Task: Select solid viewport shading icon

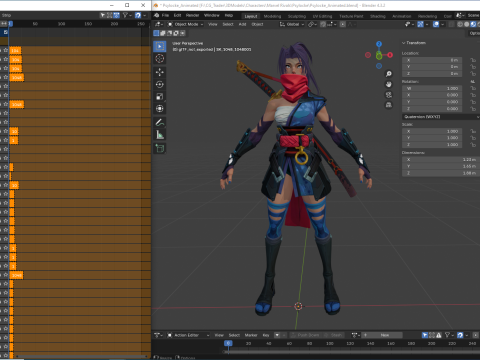Action: (x=467, y=24)
